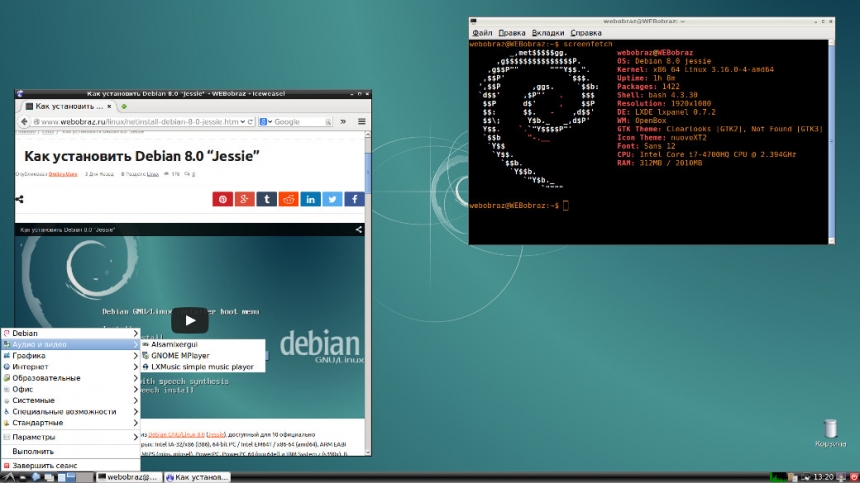Share the article on Facebook
Image resolution: width=860 pixels, height=483 pixels.
tap(354, 199)
